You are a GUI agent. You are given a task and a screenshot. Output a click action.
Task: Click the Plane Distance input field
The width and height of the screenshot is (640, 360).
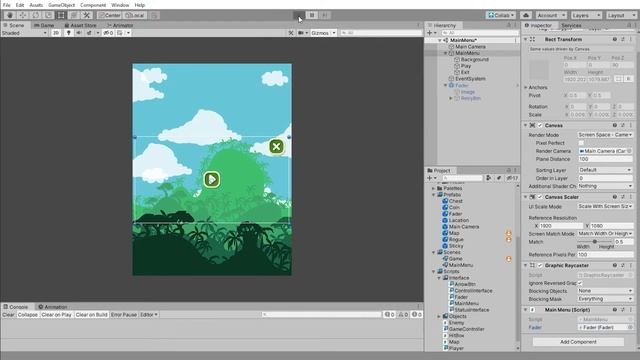605,159
